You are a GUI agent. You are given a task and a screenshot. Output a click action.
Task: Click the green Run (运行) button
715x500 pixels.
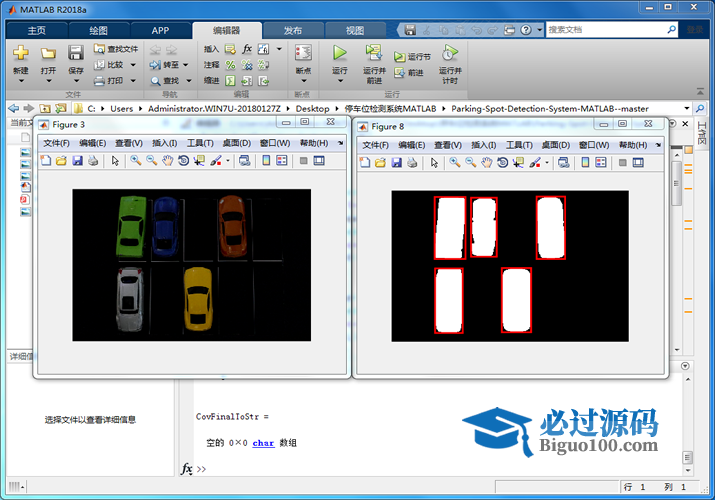[340, 53]
